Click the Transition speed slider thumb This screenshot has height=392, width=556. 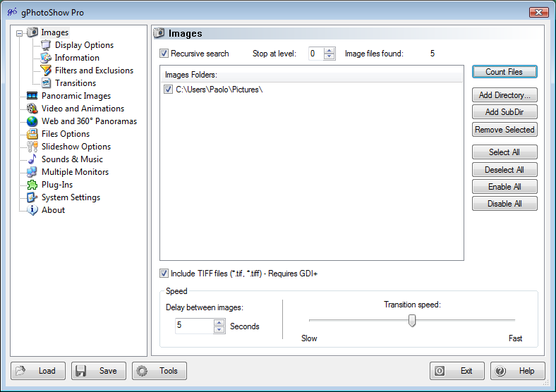pyautogui.click(x=411, y=320)
